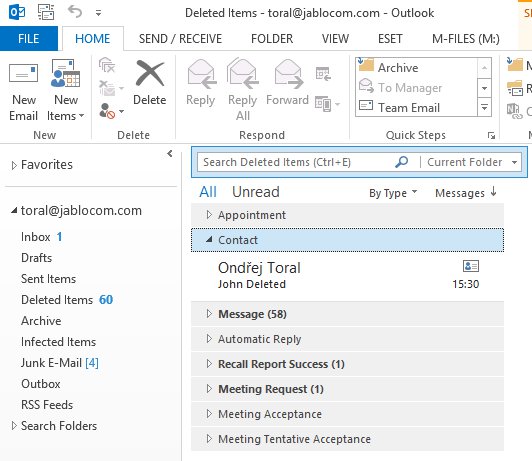Screen dimensions: 532x461
Task: Select the To Manager quick step
Action: point(417,88)
